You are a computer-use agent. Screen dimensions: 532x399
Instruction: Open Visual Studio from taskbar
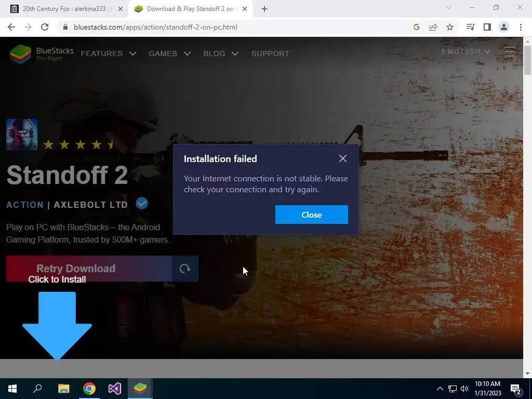(115, 389)
